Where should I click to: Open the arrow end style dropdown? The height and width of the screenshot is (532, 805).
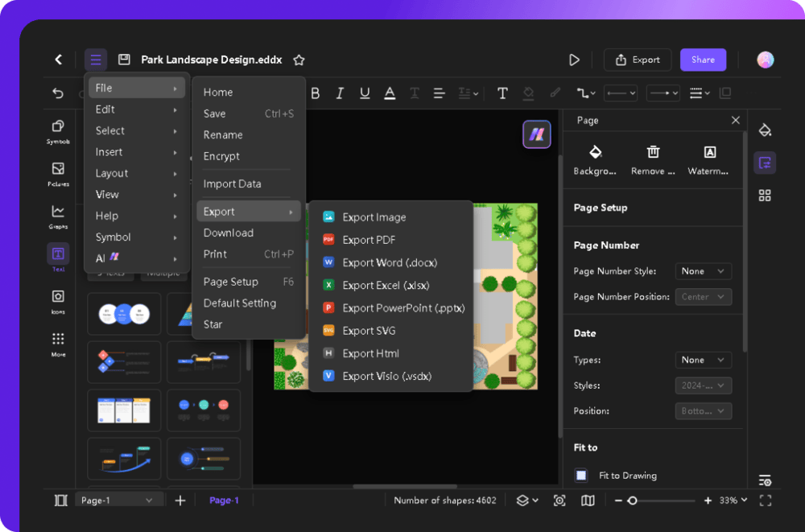point(663,93)
